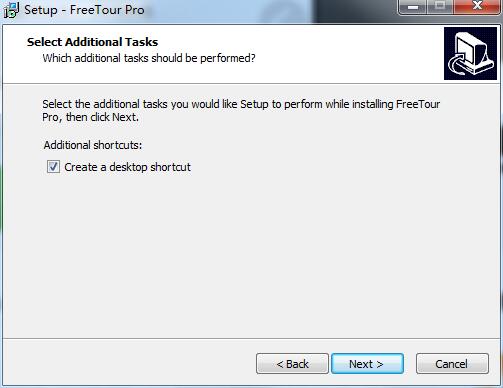Screen dimensions: 503x388
Task: Click the 'Additional shortcuts:' group label
Action: pos(93,145)
